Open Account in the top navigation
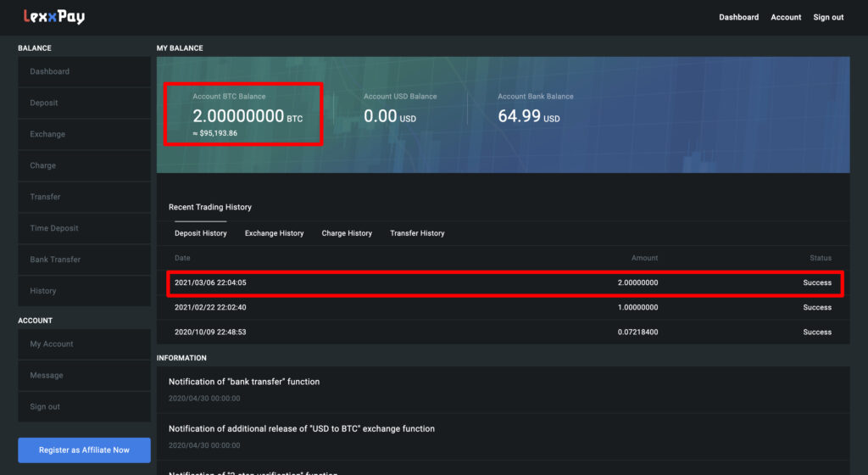The height and width of the screenshot is (475, 868). (x=786, y=17)
